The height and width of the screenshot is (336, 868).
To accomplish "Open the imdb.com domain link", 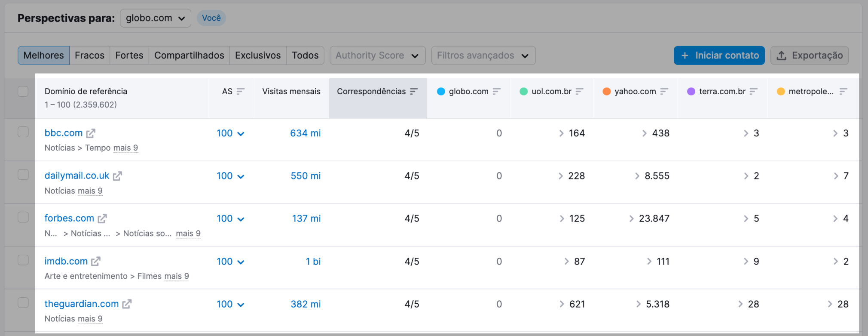I will [x=66, y=261].
